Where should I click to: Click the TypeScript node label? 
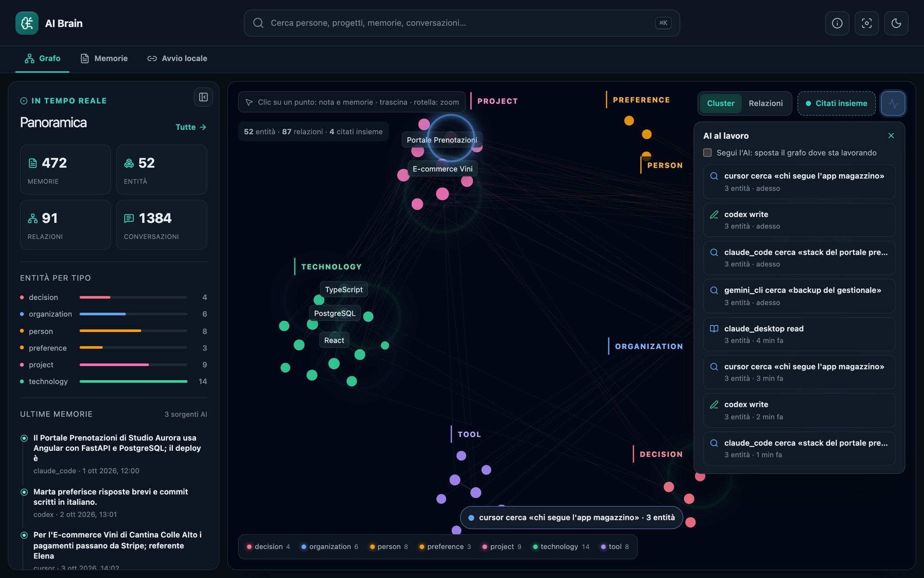pyautogui.click(x=344, y=289)
